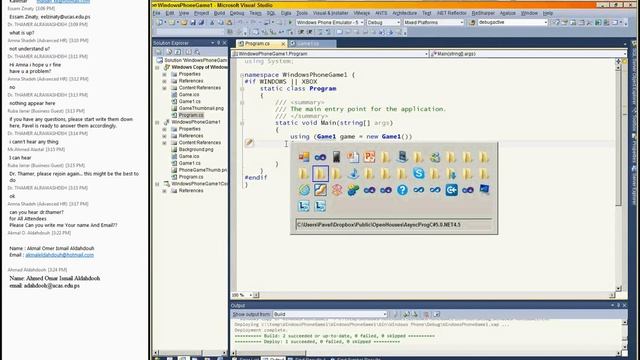The height and width of the screenshot is (360, 640).
Task: Open the Build menu
Action: pos(219,13)
